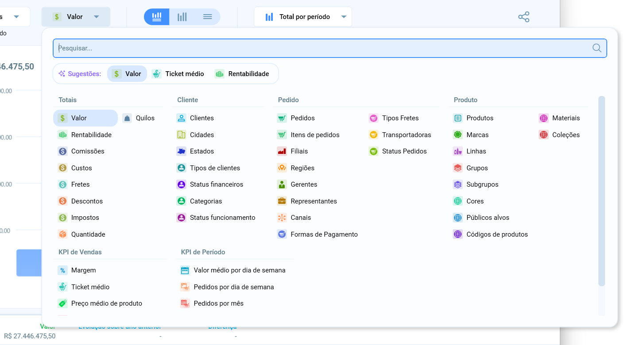644x345 pixels.
Task: Choose Transportadoras option
Action: pos(400,135)
